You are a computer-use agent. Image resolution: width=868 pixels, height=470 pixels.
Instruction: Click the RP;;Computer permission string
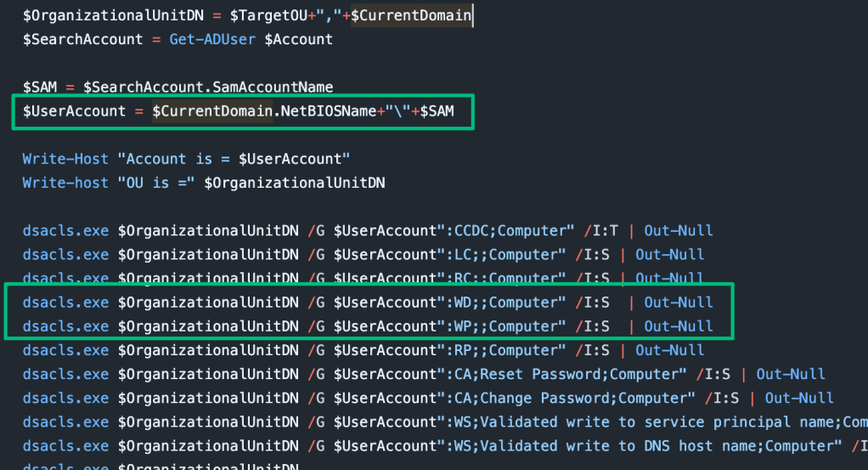coord(506,350)
